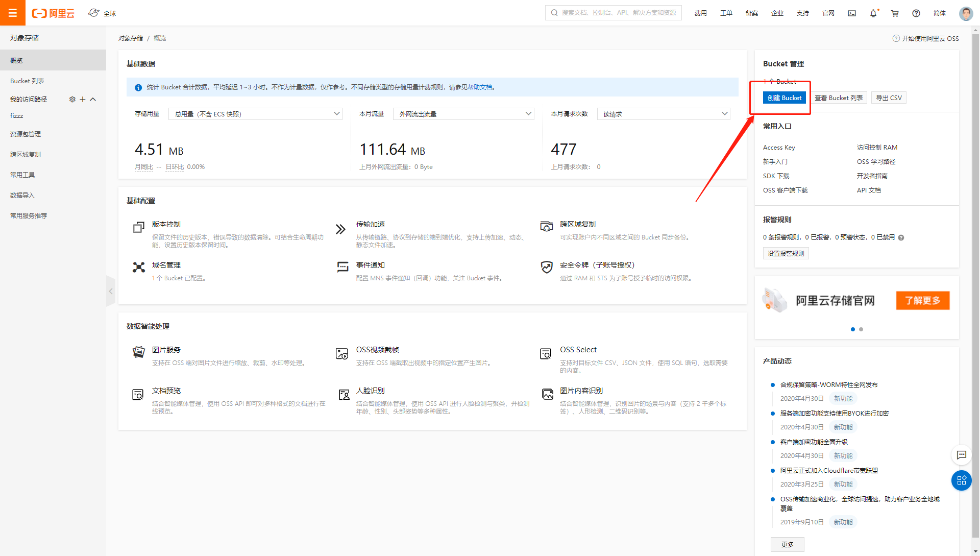Click the 创建 Bucket button

(784, 98)
